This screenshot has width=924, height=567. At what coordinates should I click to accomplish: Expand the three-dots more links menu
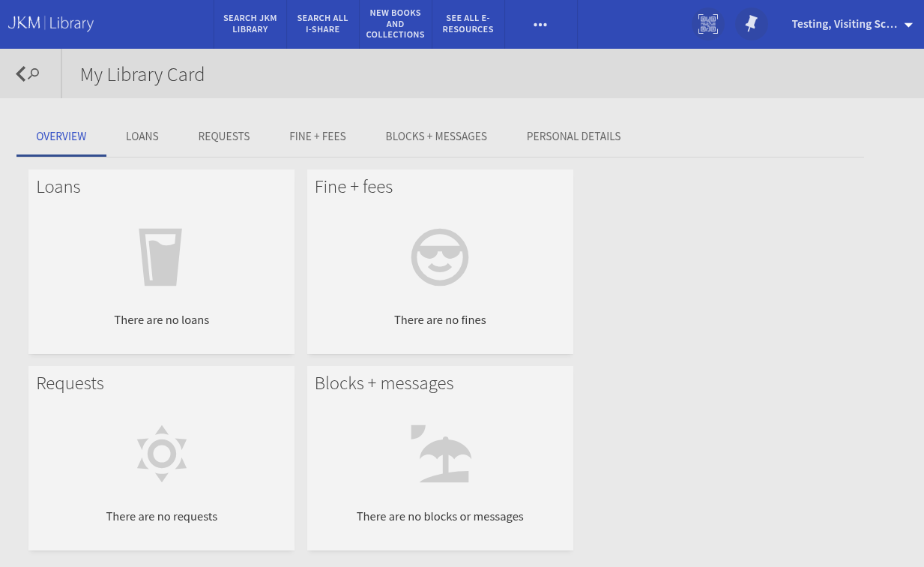click(540, 24)
